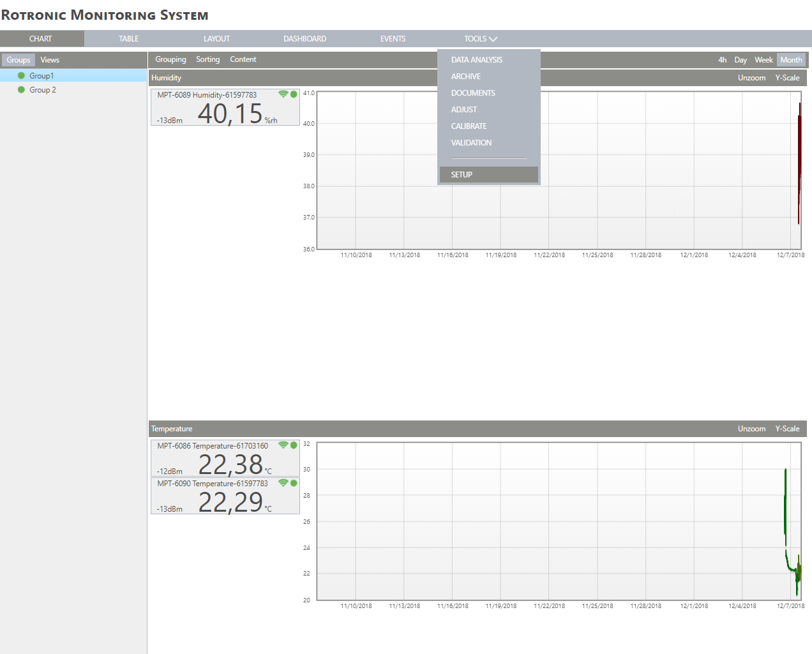Click Unzoom on Humidity chart
Screen dimensions: 812x654
(x=751, y=78)
